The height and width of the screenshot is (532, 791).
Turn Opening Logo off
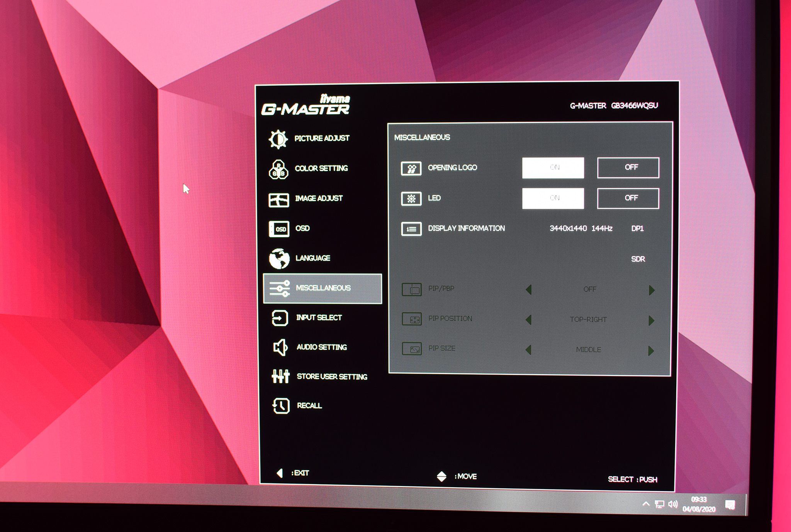[628, 168]
